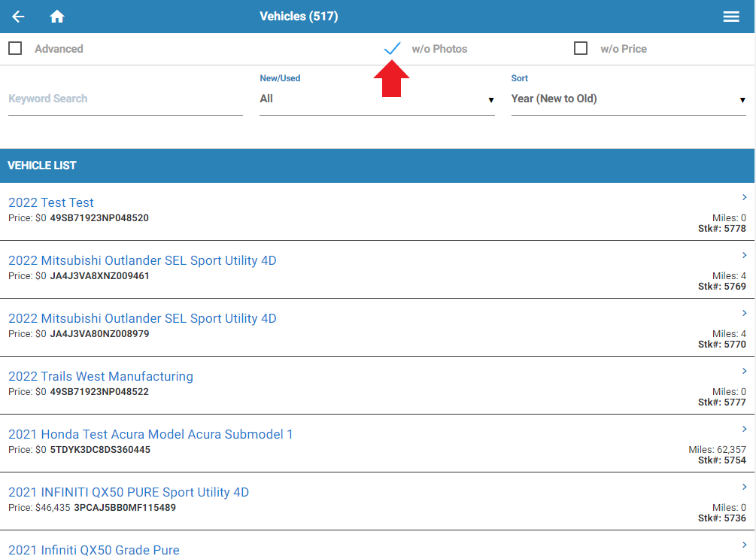
Task: Open 2021 INFINITI QX50 PURE Sport Utility
Action: (129, 492)
